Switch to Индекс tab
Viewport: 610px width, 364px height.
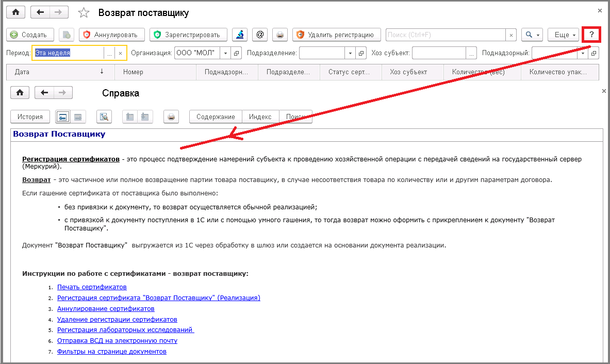pos(260,117)
